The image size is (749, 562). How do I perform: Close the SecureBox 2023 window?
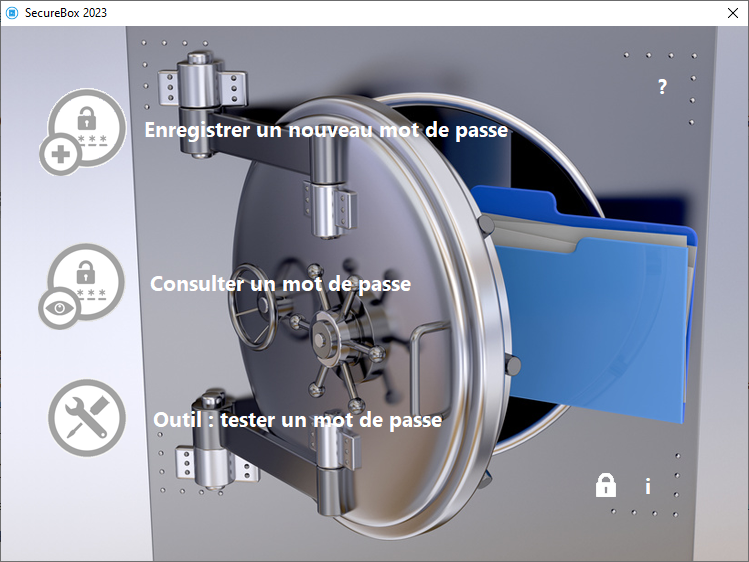[731, 13]
